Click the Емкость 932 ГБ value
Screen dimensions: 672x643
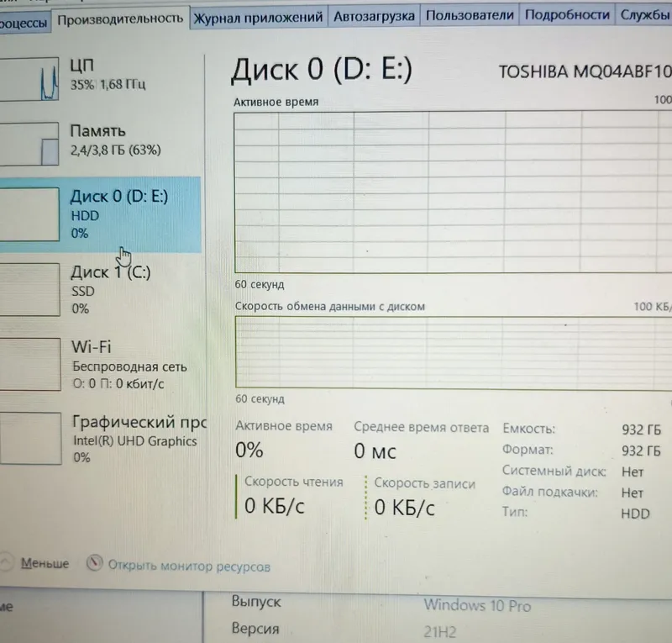pyautogui.click(x=641, y=430)
